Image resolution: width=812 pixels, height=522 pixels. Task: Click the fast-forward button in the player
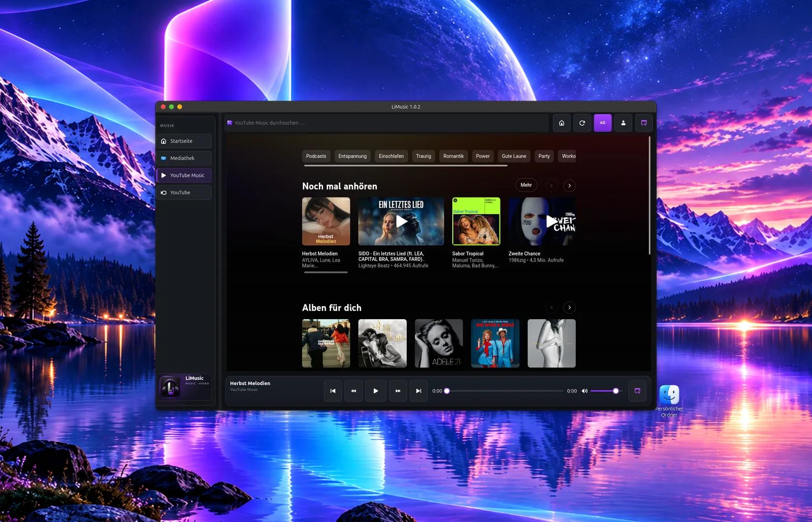[398, 391]
